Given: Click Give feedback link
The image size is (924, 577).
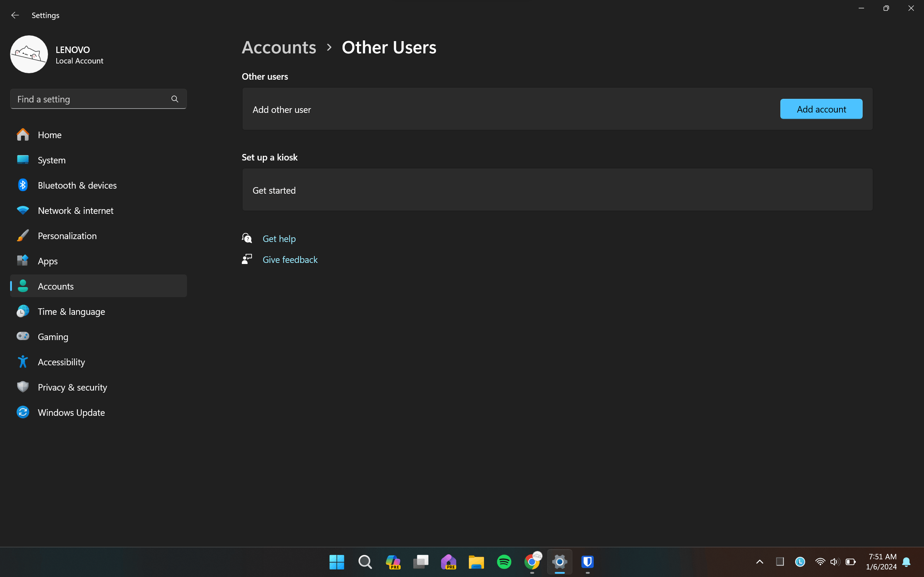Looking at the screenshot, I should [x=290, y=259].
